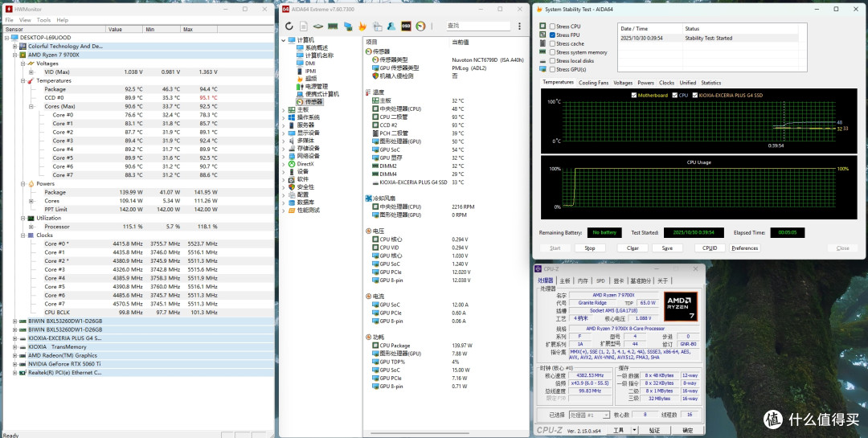The height and width of the screenshot is (438, 868).
Task: Click the Preferences button
Action: (x=744, y=248)
